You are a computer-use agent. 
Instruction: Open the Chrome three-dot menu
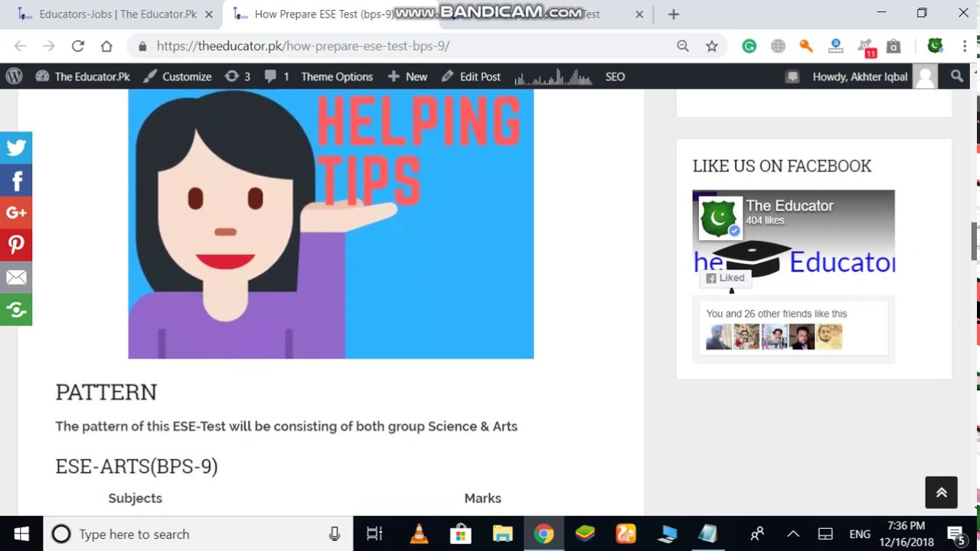[965, 46]
